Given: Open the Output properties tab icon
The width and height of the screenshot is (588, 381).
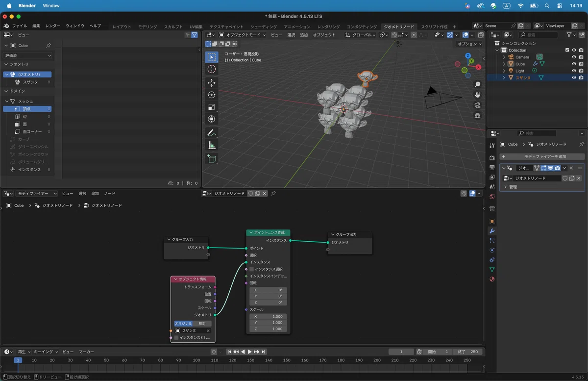Looking at the screenshot, I should 492,168.
